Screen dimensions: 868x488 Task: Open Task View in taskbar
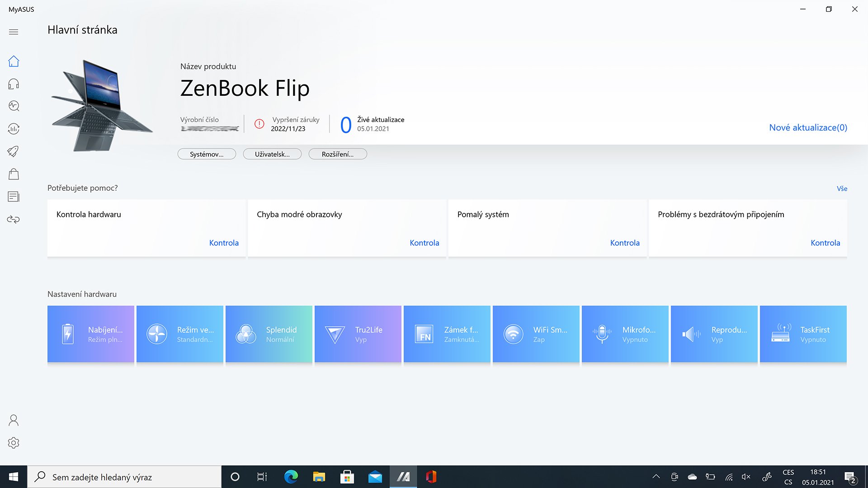click(x=262, y=477)
